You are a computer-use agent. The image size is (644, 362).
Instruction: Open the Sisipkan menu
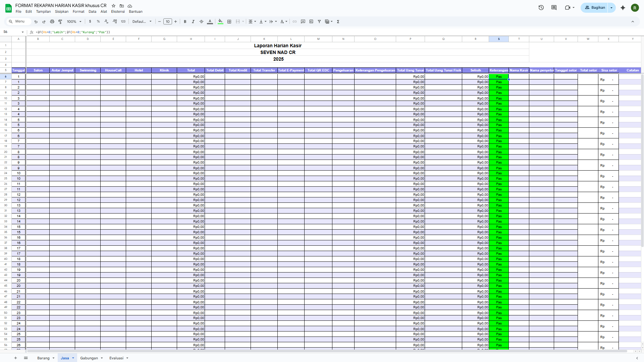[x=62, y=11]
